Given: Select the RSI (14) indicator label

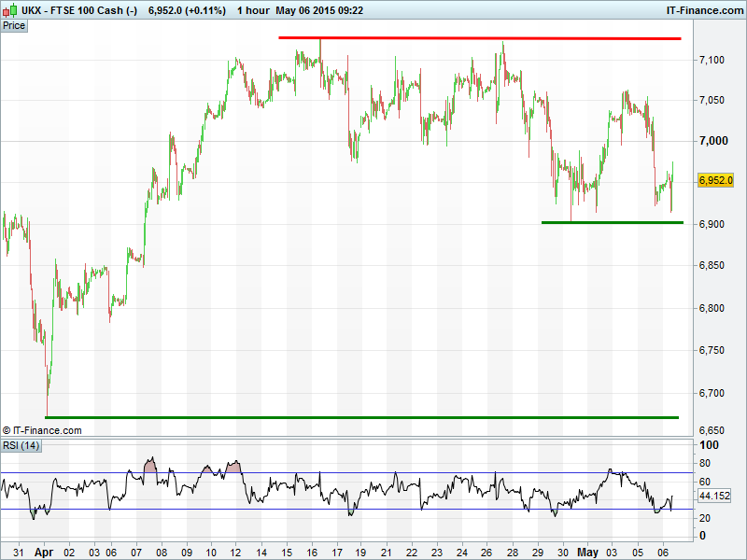Looking at the screenshot, I should click(21, 445).
